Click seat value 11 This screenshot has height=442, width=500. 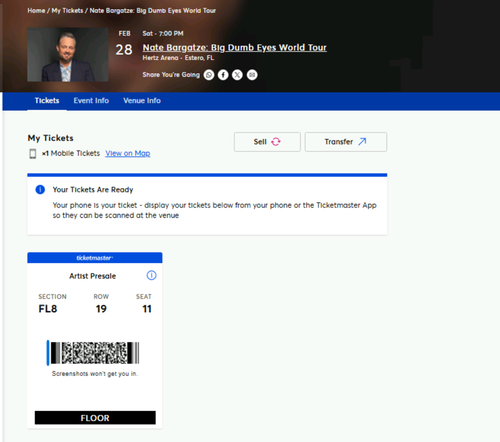click(147, 309)
